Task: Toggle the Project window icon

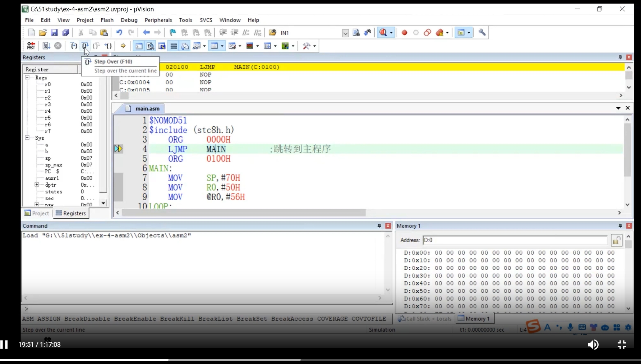Action: click(461, 33)
